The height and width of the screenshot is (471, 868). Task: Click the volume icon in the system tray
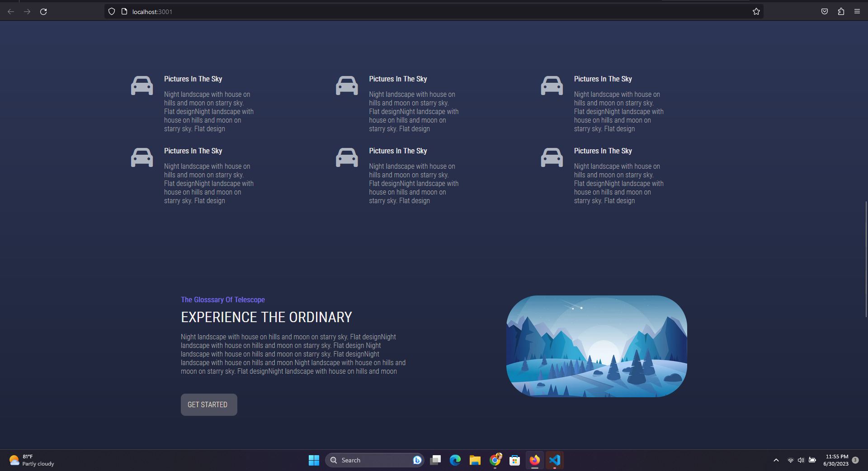tap(802, 460)
